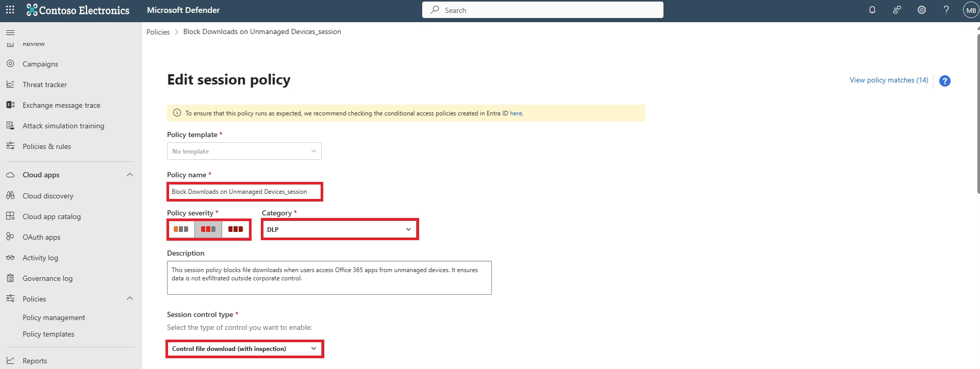Open the MB account avatar
Screen dimensions: 980x369
tap(971, 10)
